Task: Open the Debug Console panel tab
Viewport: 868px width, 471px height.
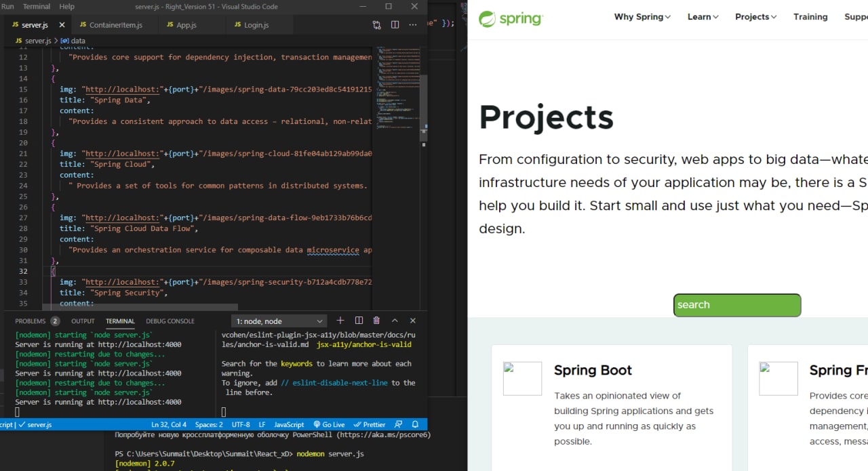Action: (x=170, y=321)
